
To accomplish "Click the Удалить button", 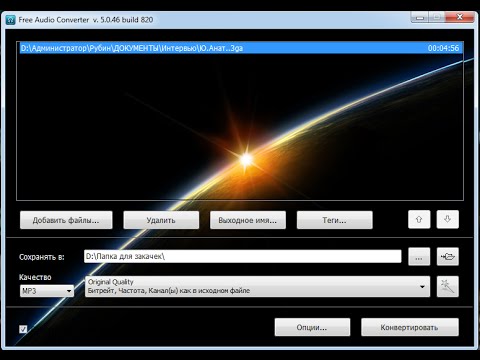I will coord(161,220).
